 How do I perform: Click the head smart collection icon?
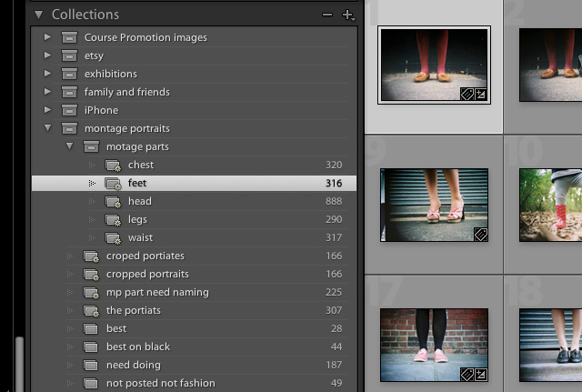[113, 202]
